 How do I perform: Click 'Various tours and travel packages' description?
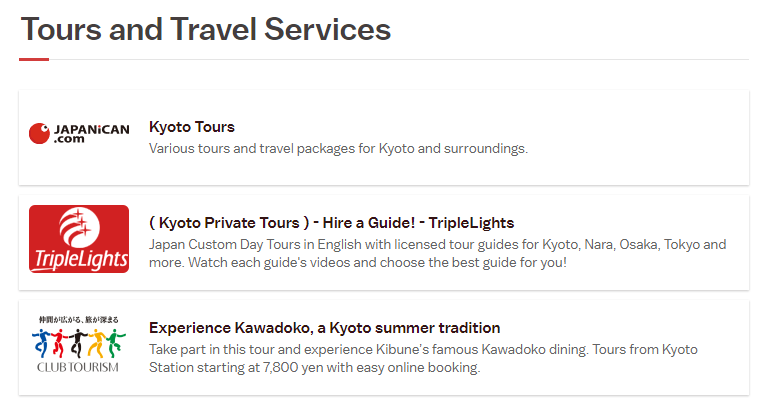pyautogui.click(x=338, y=148)
